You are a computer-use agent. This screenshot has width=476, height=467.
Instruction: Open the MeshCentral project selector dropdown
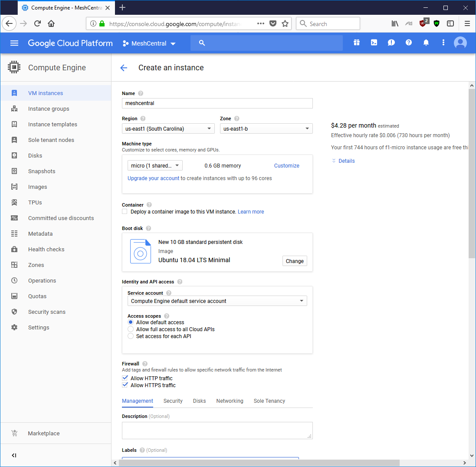tap(149, 43)
